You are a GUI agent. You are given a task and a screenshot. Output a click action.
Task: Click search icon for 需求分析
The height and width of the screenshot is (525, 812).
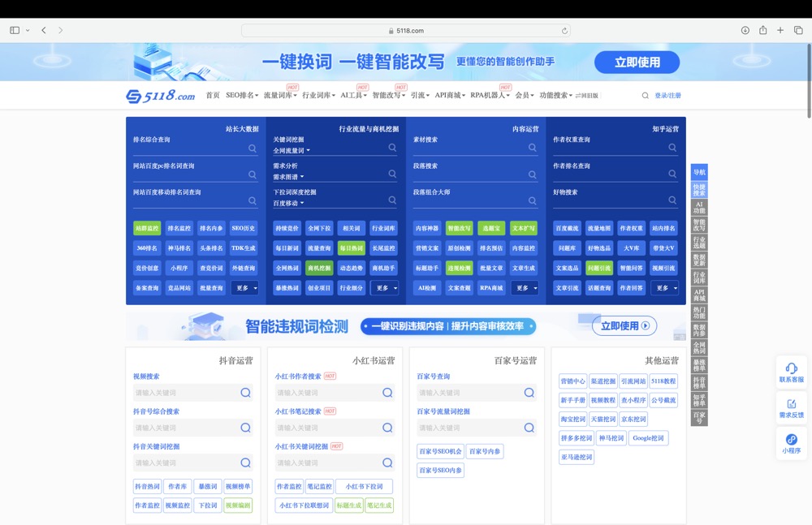(x=392, y=174)
